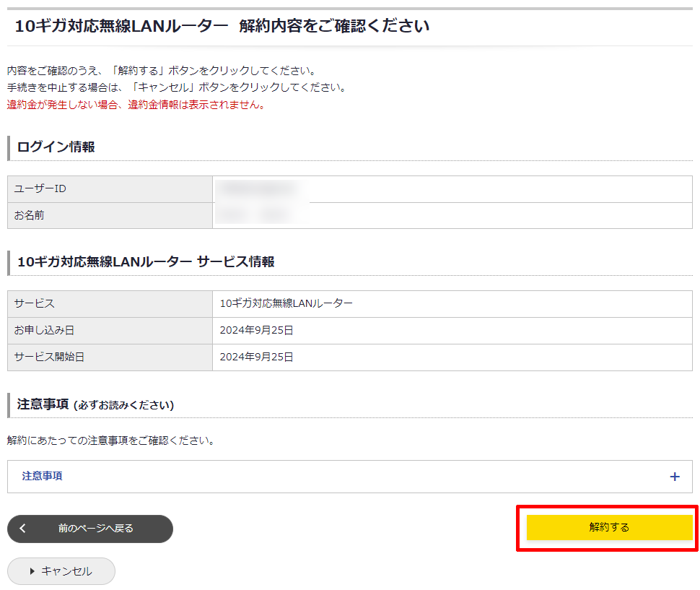Click the triangle arrow icon beside キャンセル

click(32, 571)
